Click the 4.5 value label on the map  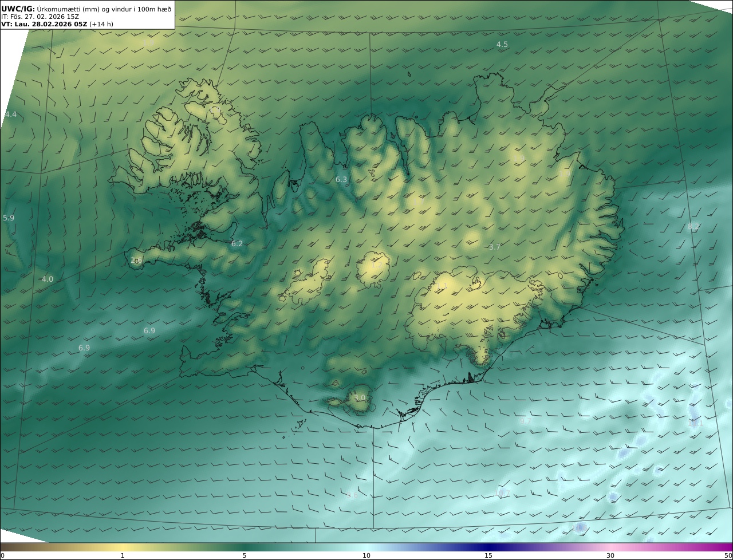coord(502,44)
